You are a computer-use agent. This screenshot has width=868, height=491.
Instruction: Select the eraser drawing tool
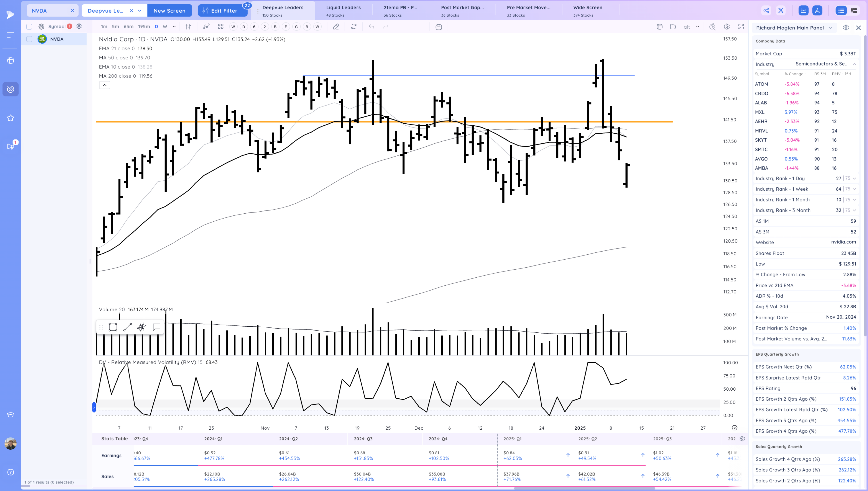coord(336,27)
